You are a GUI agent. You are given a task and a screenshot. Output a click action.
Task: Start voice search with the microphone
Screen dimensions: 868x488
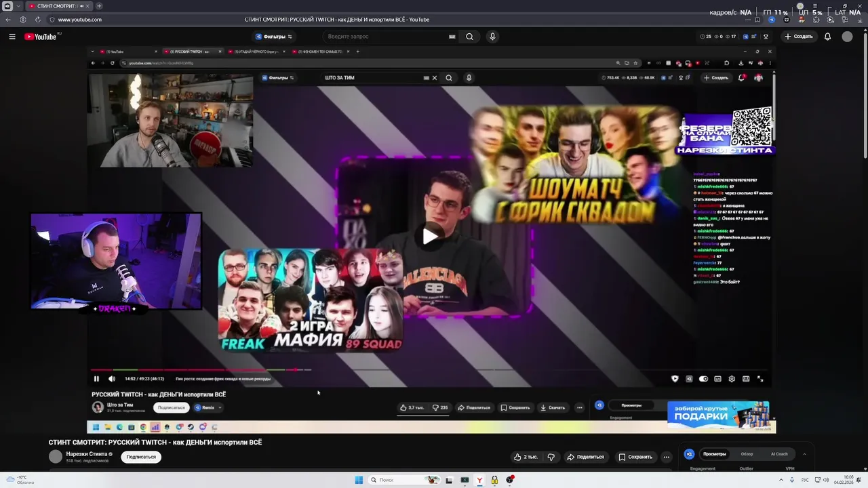click(492, 37)
